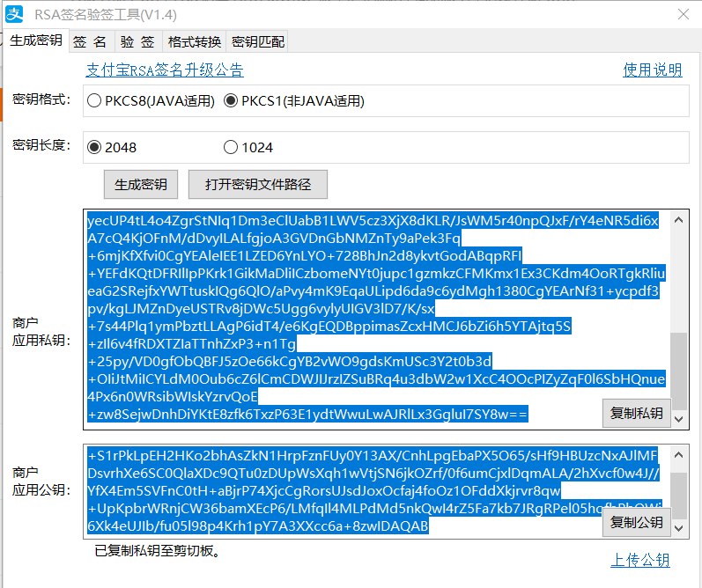702x588 pixels.
Task: Click the 密钥长度: label
Action: 41,145
